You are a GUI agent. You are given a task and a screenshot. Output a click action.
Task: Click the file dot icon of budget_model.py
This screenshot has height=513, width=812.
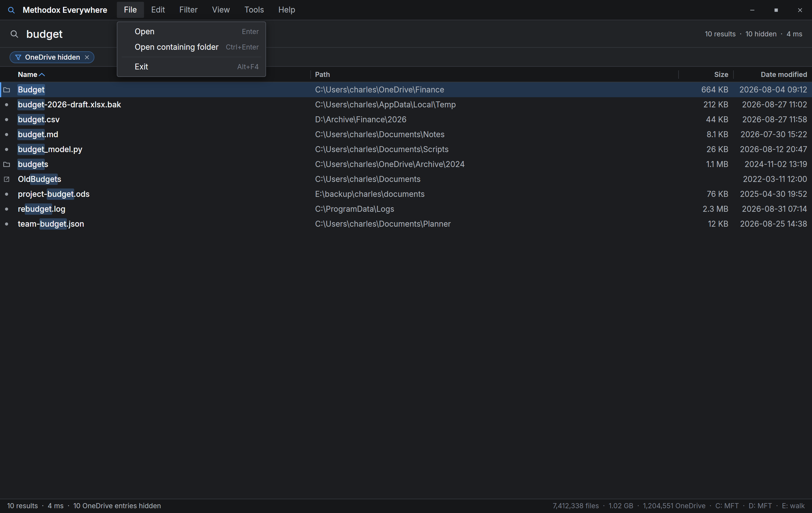[7, 149]
